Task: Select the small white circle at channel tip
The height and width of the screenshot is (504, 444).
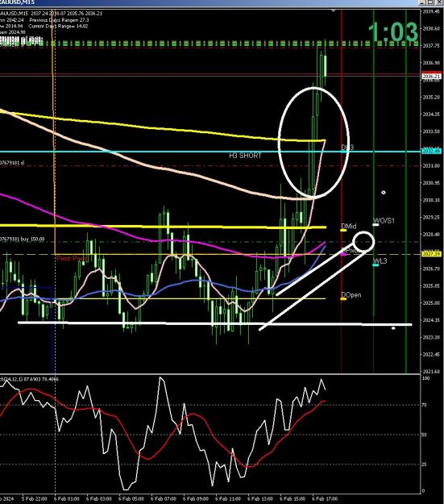Action: 363,241
